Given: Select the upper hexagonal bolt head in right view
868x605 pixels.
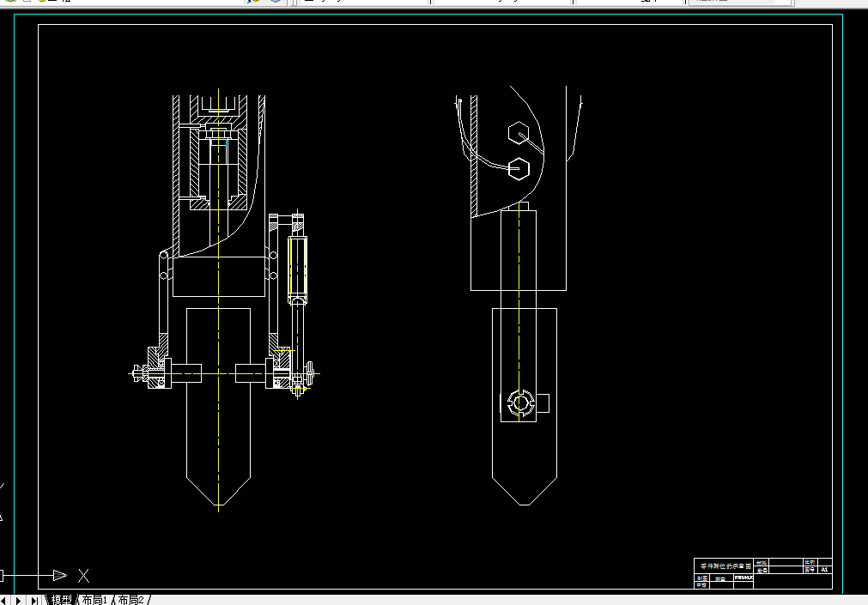Looking at the screenshot, I should click(519, 133).
